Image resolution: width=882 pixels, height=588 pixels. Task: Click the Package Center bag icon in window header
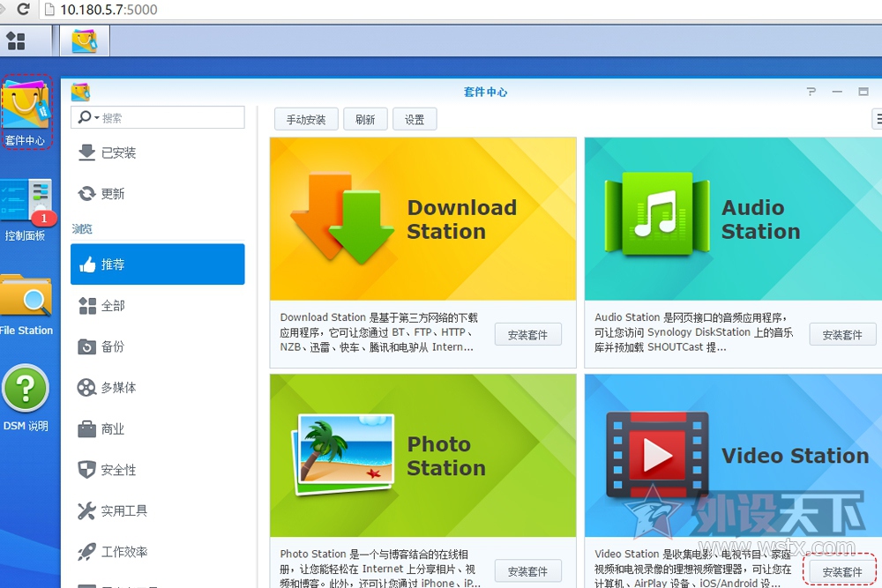81,92
